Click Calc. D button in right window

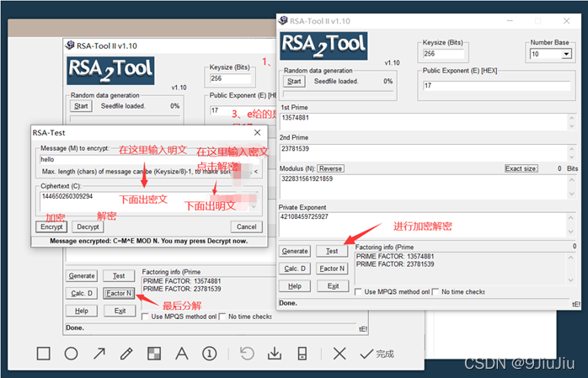(295, 269)
